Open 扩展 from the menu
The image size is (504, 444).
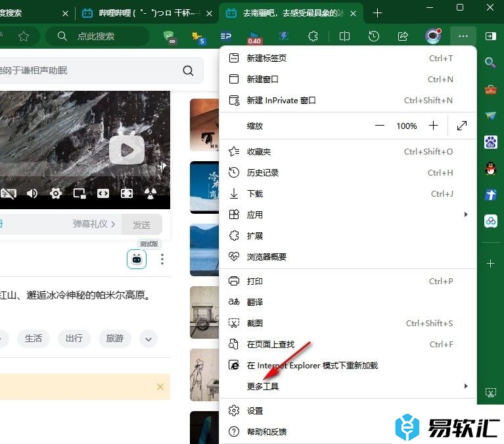[x=348, y=236]
